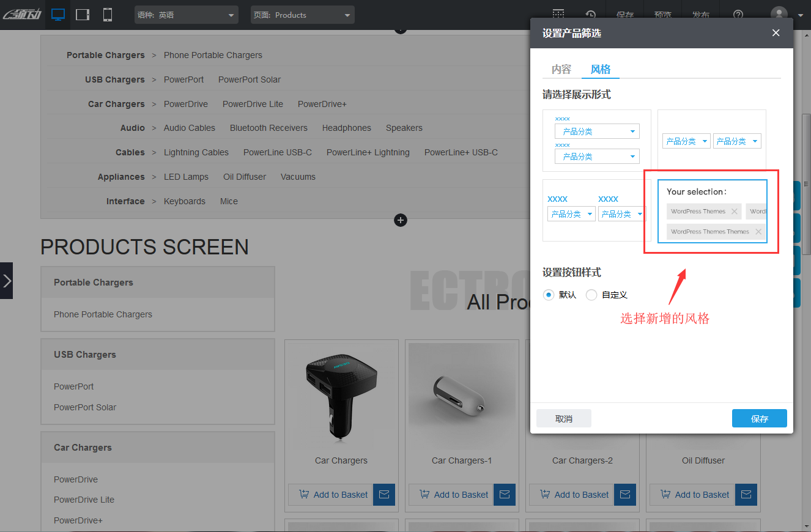Click the plus icon below the category list
811x532 pixels.
(401, 220)
